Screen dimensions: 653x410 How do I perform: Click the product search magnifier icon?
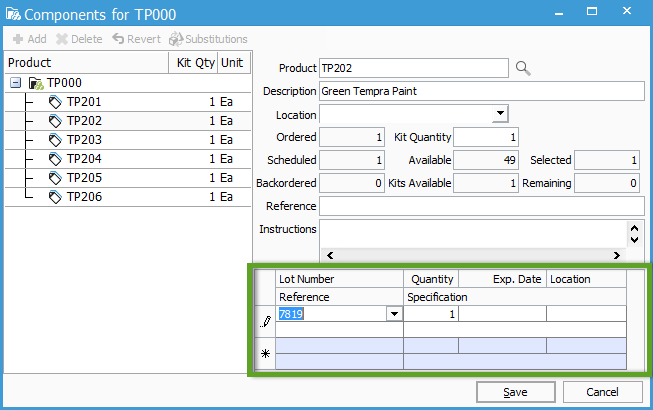pyautogui.click(x=523, y=68)
